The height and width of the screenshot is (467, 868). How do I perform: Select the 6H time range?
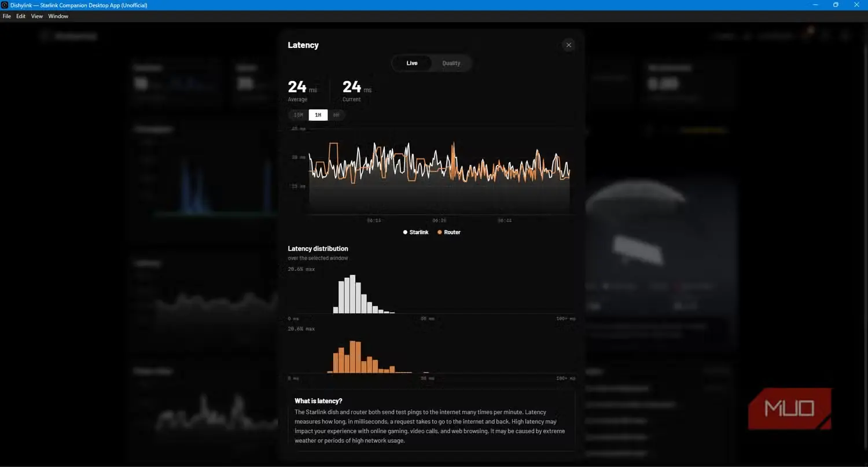click(x=336, y=115)
